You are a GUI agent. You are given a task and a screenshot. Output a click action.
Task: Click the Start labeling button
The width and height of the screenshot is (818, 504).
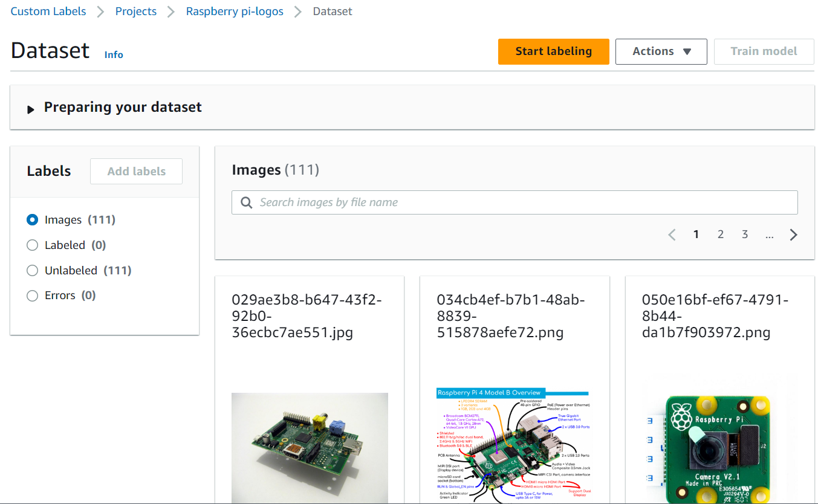click(x=554, y=51)
